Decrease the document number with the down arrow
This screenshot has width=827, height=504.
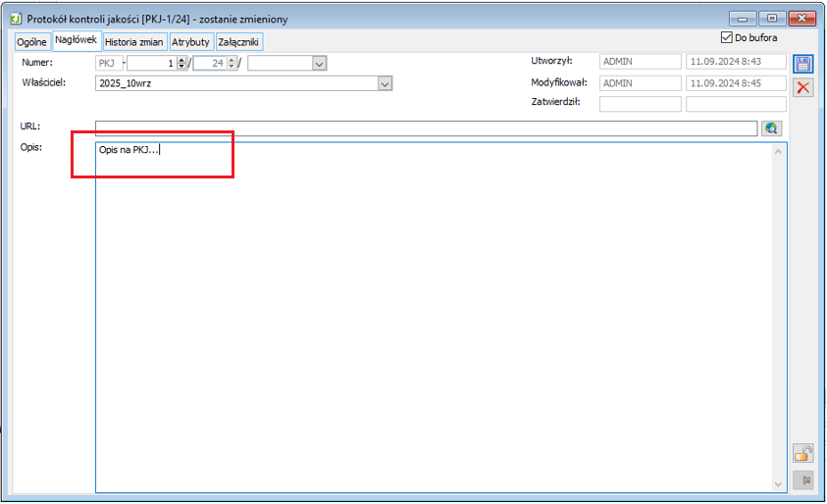pos(181,67)
